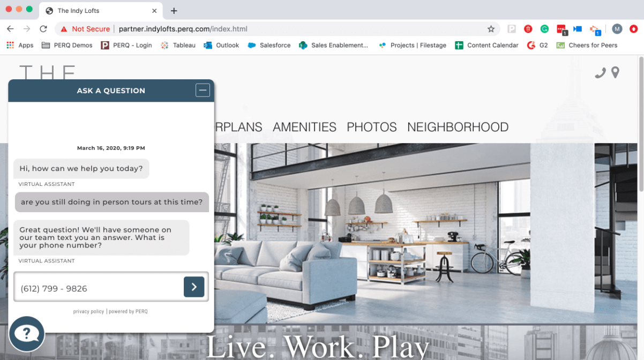
Task: Submit phone number with arrow button
Action: pyautogui.click(x=194, y=287)
